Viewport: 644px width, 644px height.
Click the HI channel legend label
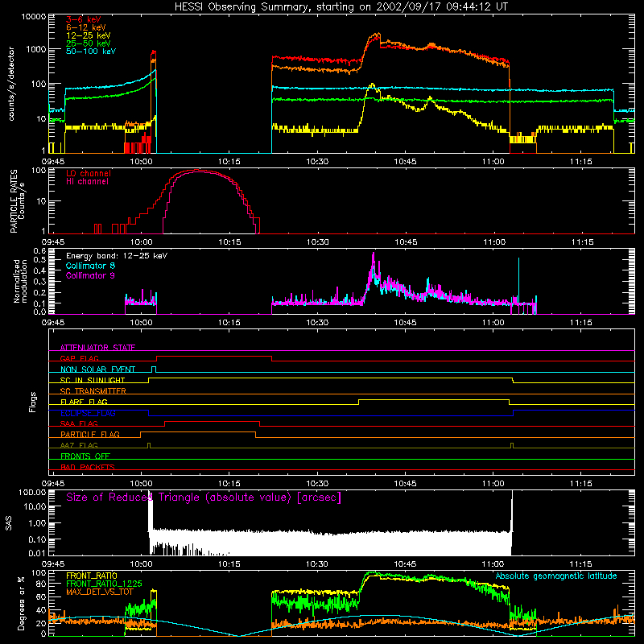point(87,182)
